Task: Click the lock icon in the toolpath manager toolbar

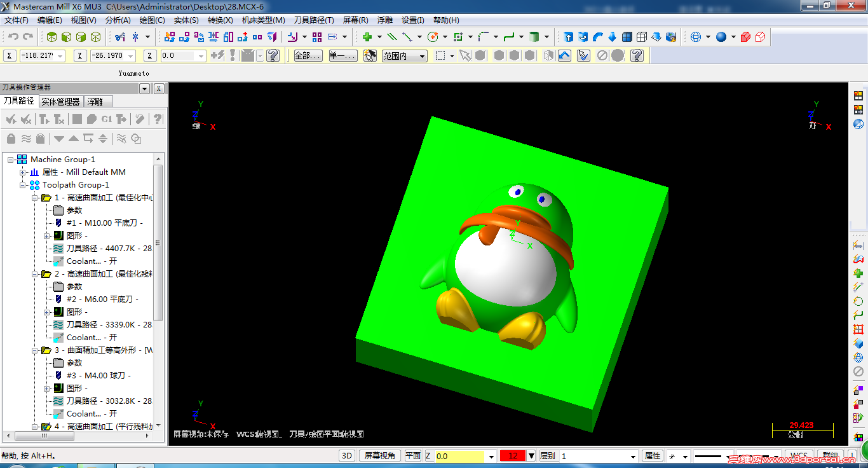Action: tap(11, 137)
